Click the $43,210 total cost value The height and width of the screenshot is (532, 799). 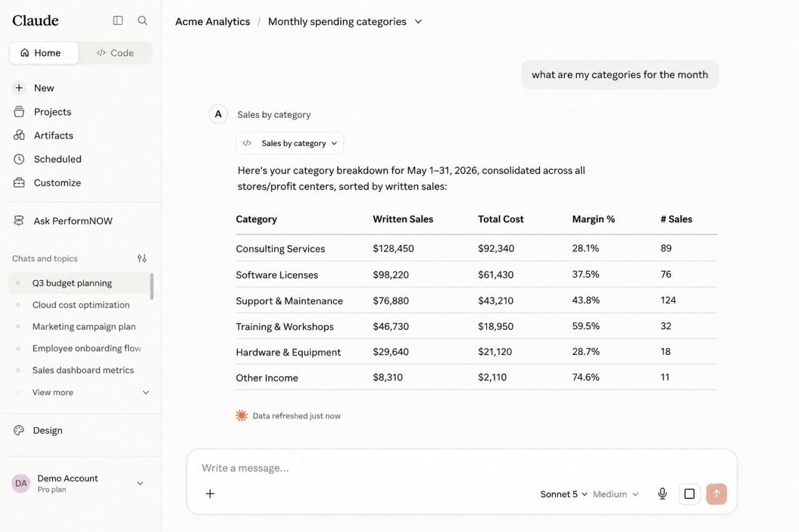(496, 301)
